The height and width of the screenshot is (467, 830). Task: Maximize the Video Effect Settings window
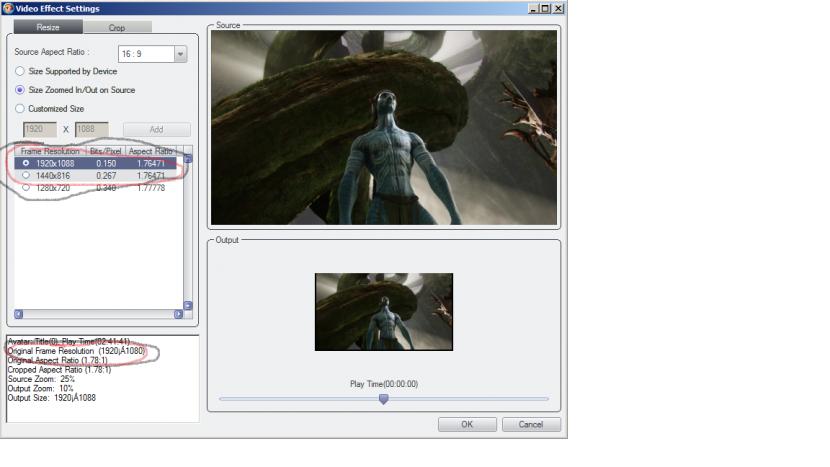tap(545, 8)
